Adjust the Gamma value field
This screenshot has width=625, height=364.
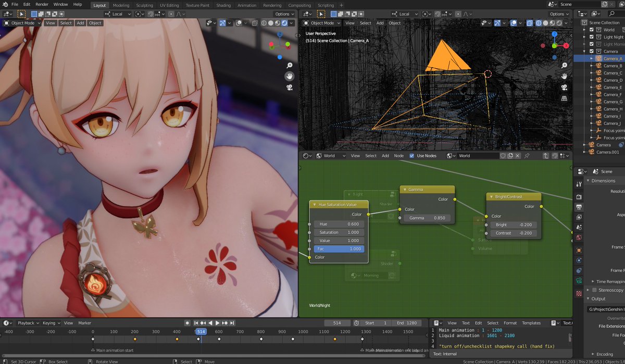pos(427,218)
